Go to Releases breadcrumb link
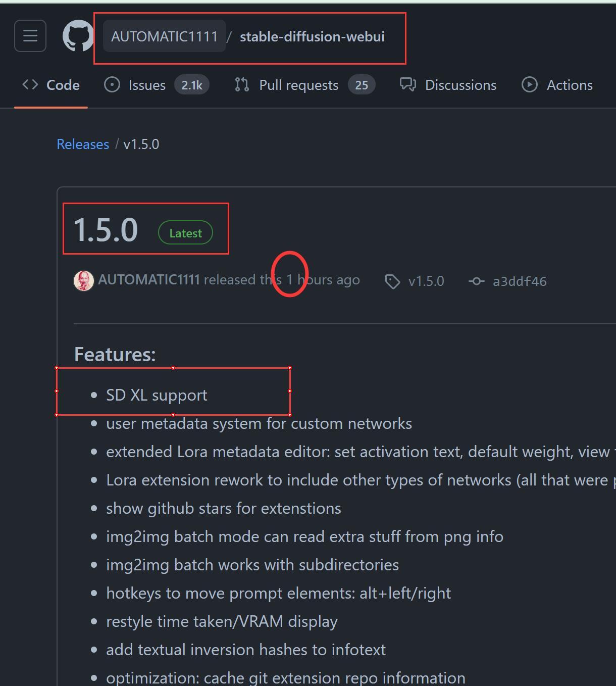The height and width of the screenshot is (686, 616). (83, 144)
